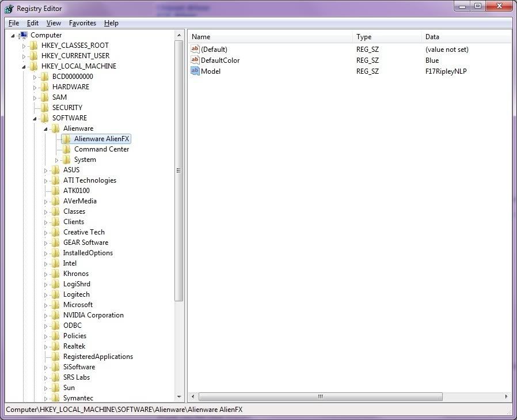Image resolution: width=517 pixels, height=420 pixels.
Task: Expand the Creative Tech key
Action: coord(45,233)
